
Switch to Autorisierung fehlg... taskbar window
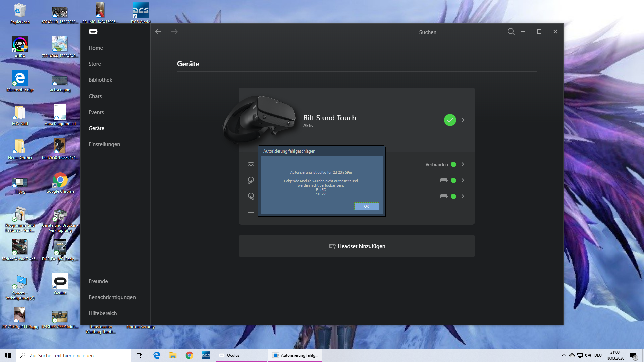[295, 355]
